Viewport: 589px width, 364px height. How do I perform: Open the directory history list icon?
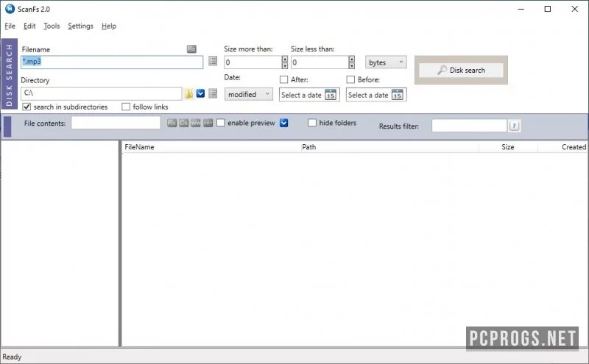click(x=213, y=93)
